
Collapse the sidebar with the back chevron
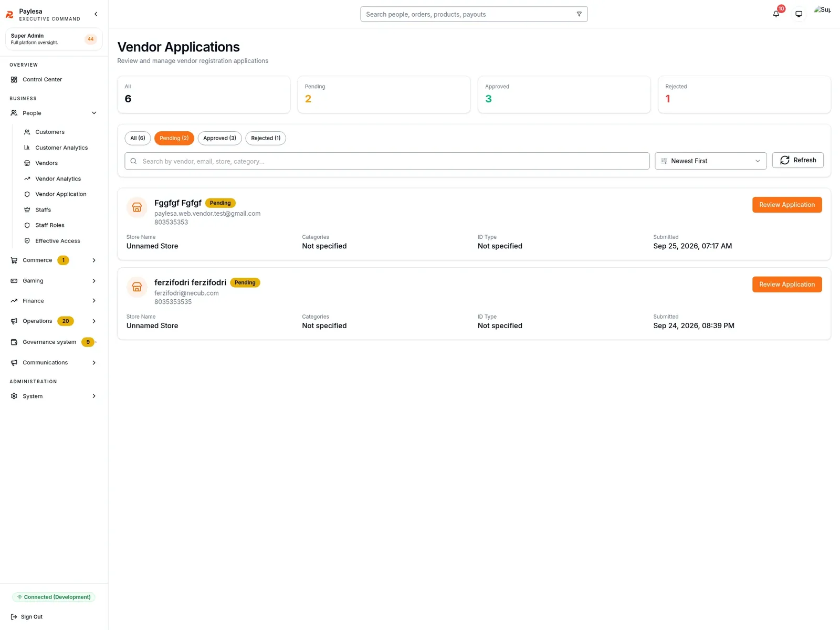click(96, 14)
